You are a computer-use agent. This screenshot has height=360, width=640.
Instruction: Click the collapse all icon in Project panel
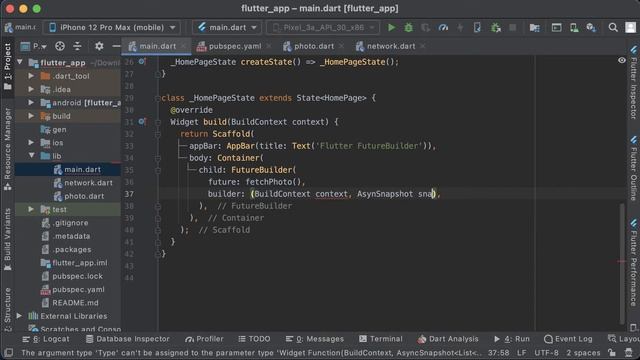77,46
